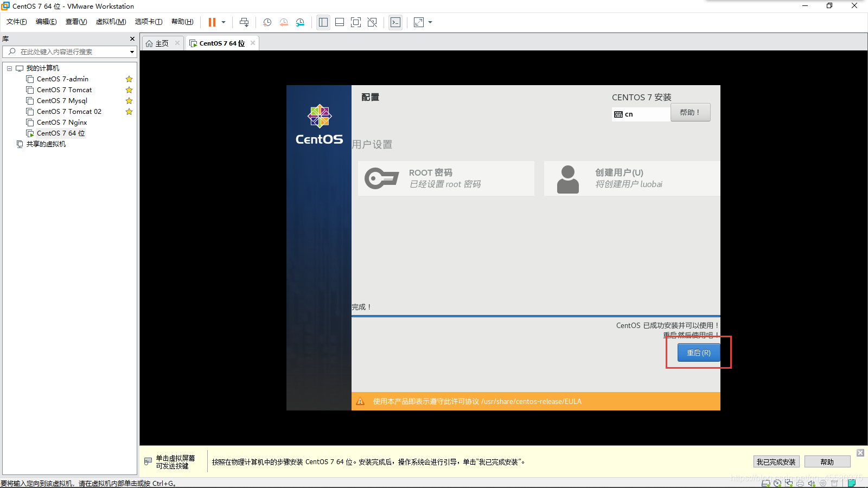Click the thumbnail bar view icon
Screen dimensions: 868x488
(340, 22)
